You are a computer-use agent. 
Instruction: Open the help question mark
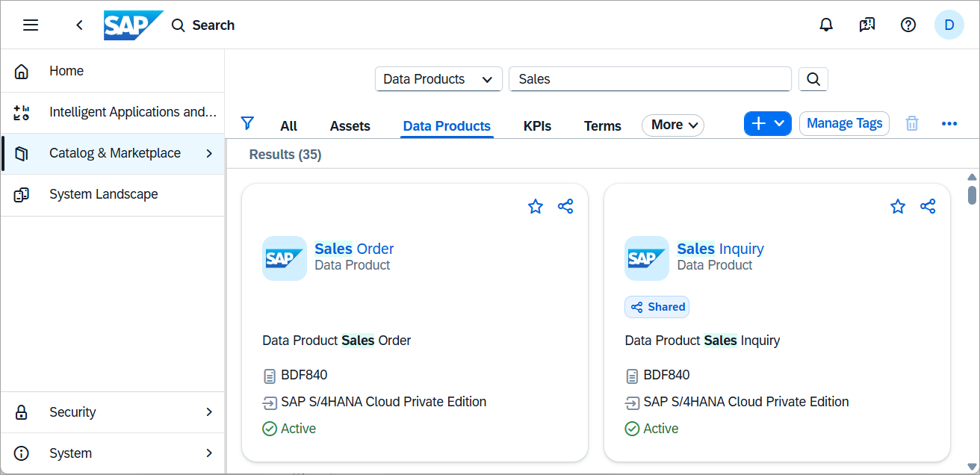click(x=908, y=25)
